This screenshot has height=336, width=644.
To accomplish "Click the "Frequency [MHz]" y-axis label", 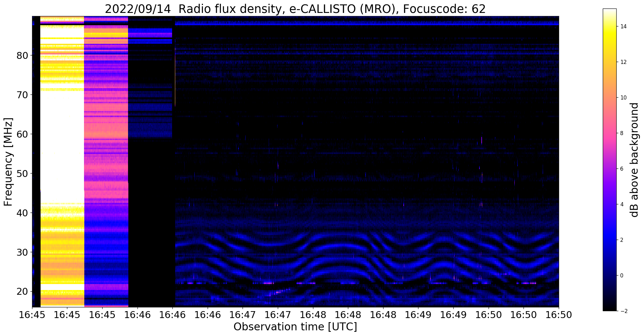I will tap(8, 162).
